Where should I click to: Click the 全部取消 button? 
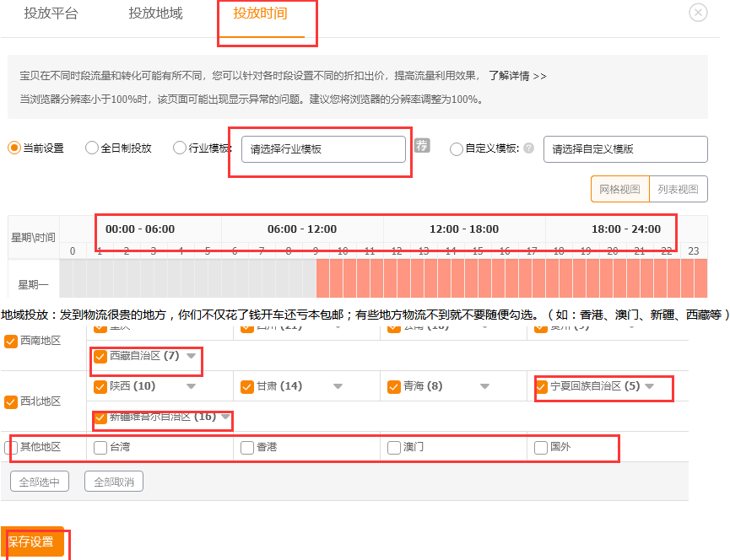114,482
